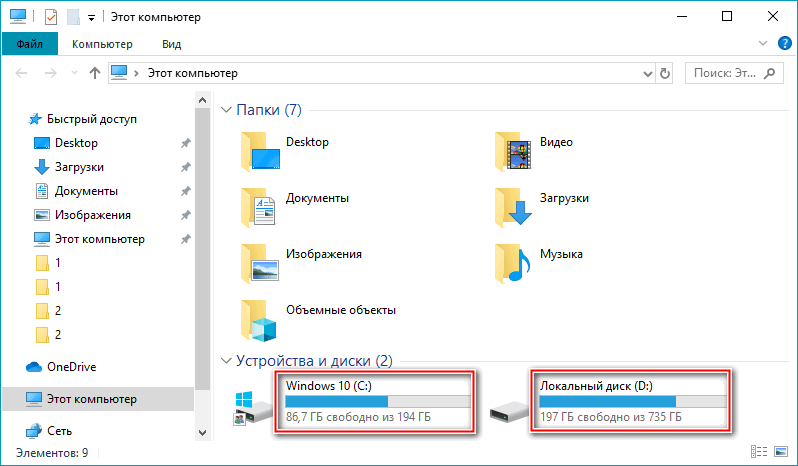Open the address bar history dropdown
Image resolution: width=798 pixels, height=466 pixels.
point(648,73)
